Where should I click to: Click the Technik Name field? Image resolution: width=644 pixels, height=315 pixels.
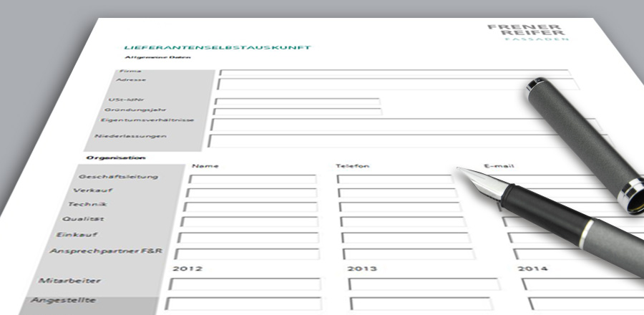(250, 207)
